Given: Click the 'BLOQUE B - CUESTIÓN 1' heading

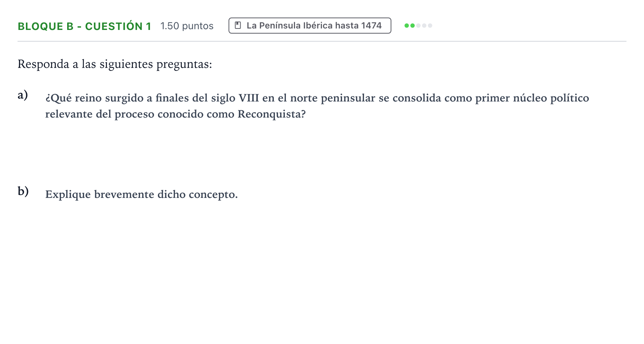Looking at the screenshot, I should tap(84, 26).
